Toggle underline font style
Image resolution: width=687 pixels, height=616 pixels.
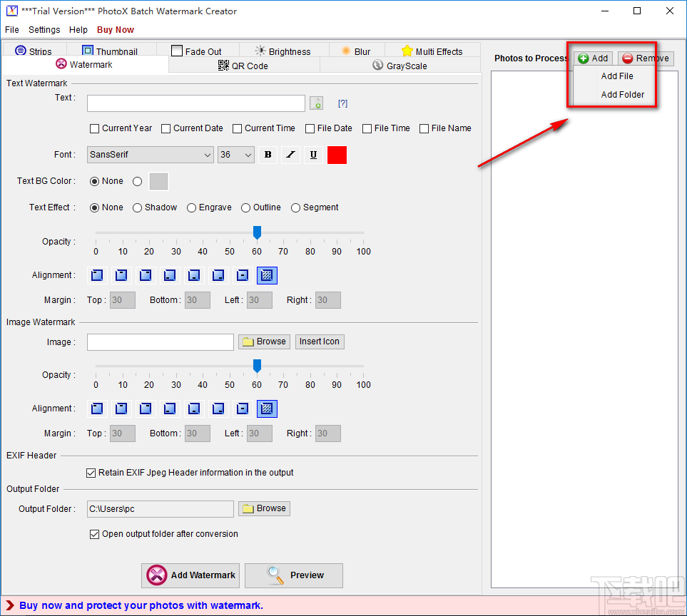click(x=313, y=155)
